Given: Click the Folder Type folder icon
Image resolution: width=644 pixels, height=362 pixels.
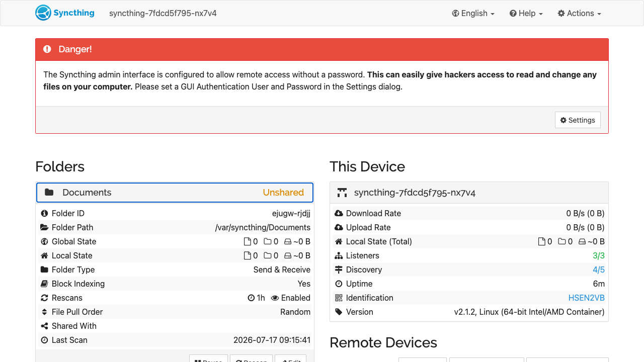Looking at the screenshot, I should coord(44,269).
